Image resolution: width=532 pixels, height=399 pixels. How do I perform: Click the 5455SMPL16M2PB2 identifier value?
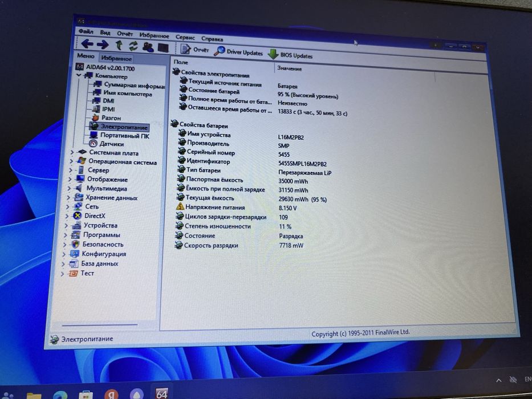coord(303,164)
